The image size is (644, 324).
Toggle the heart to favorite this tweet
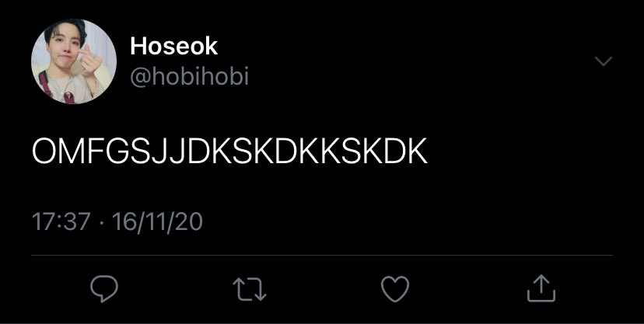395,289
